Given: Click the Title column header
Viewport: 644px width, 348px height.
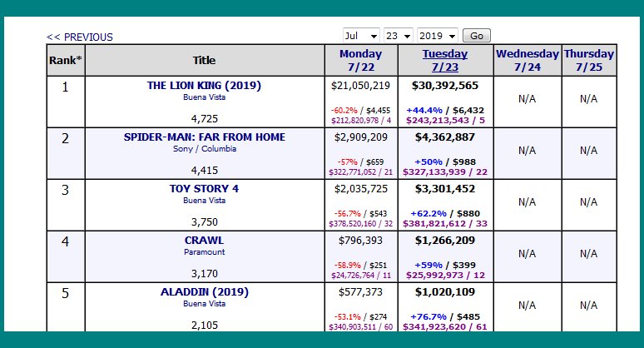Looking at the screenshot, I should click(204, 60).
